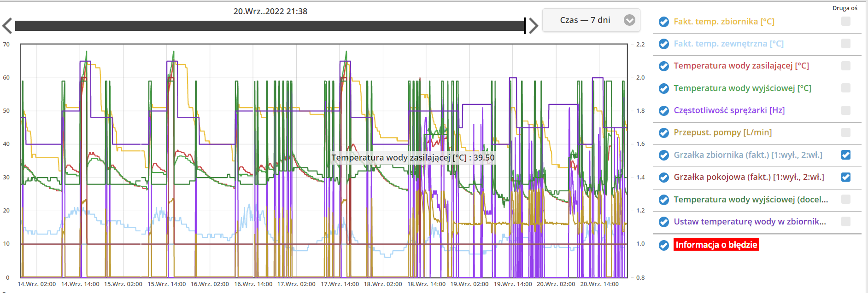
Task: Toggle Ustaw temperaturę wody w zbiornik... visibility
Action: pyautogui.click(x=664, y=222)
